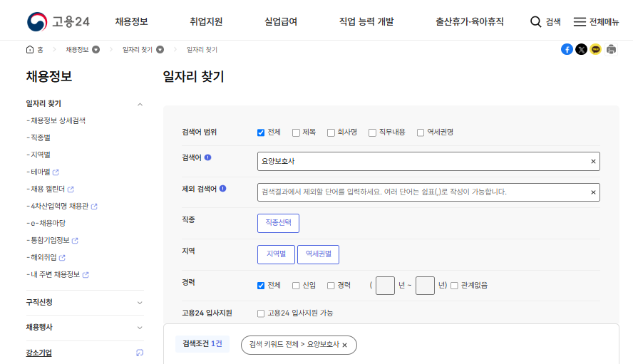
Task: Open the 전체메뉴 hamburger icon
Action: [x=580, y=22]
